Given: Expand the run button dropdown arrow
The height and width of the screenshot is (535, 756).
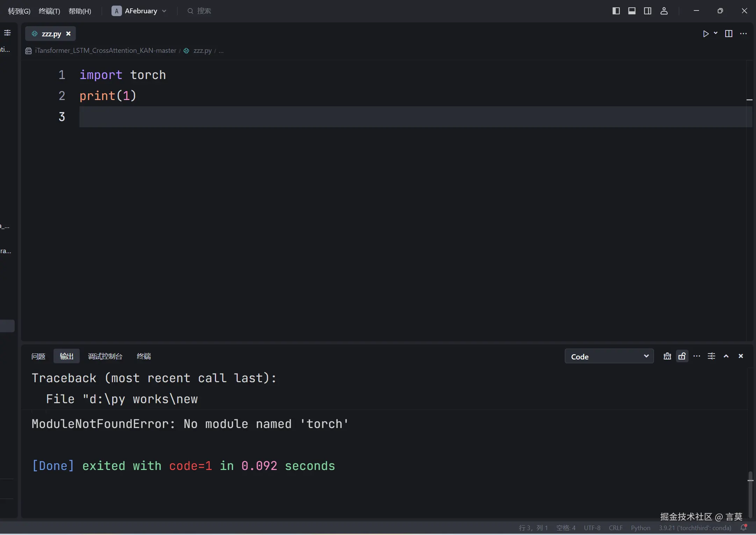Looking at the screenshot, I should pyautogui.click(x=715, y=33).
